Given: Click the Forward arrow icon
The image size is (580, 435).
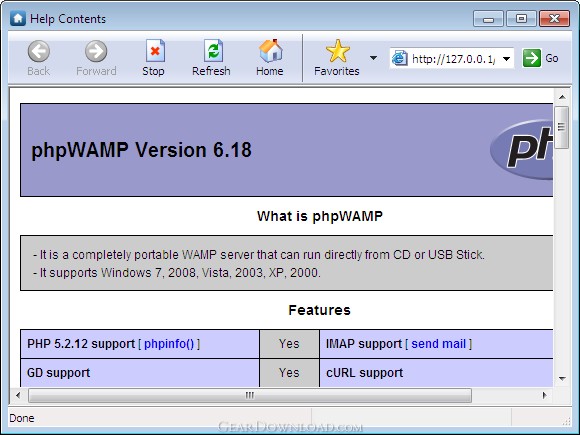Looking at the screenshot, I should [96, 51].
